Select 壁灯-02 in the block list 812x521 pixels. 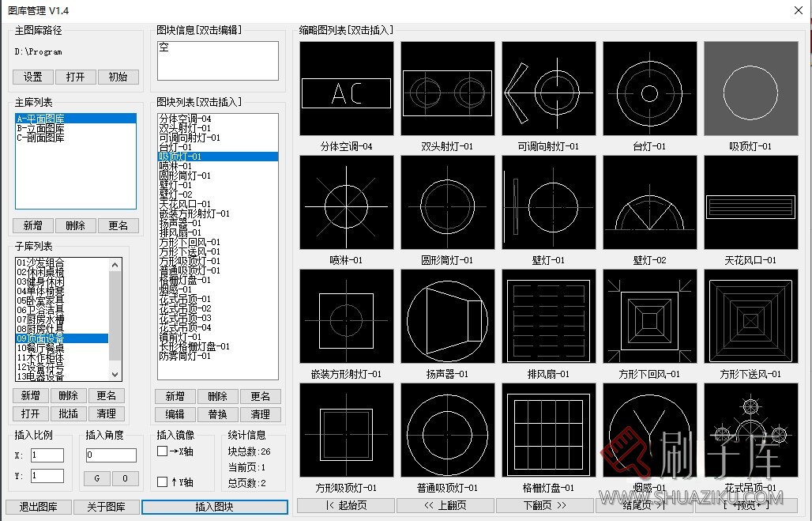[x=175, y=194]
